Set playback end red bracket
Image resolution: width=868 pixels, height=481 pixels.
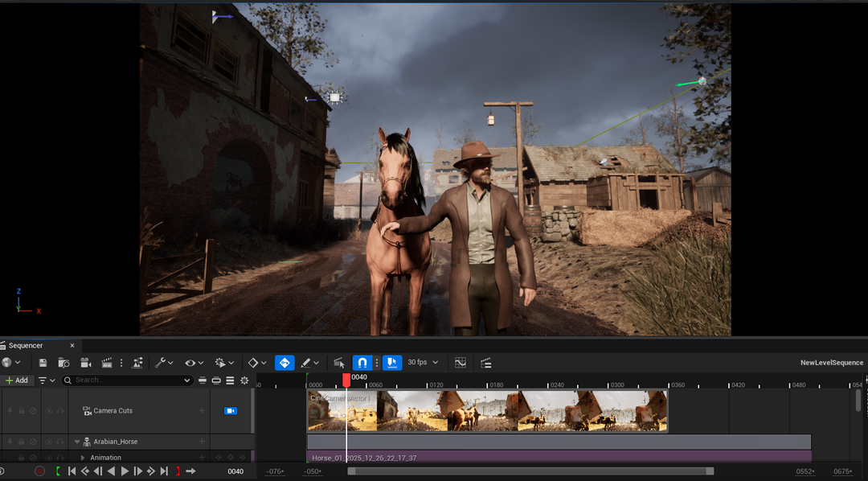tap(178, 471)
